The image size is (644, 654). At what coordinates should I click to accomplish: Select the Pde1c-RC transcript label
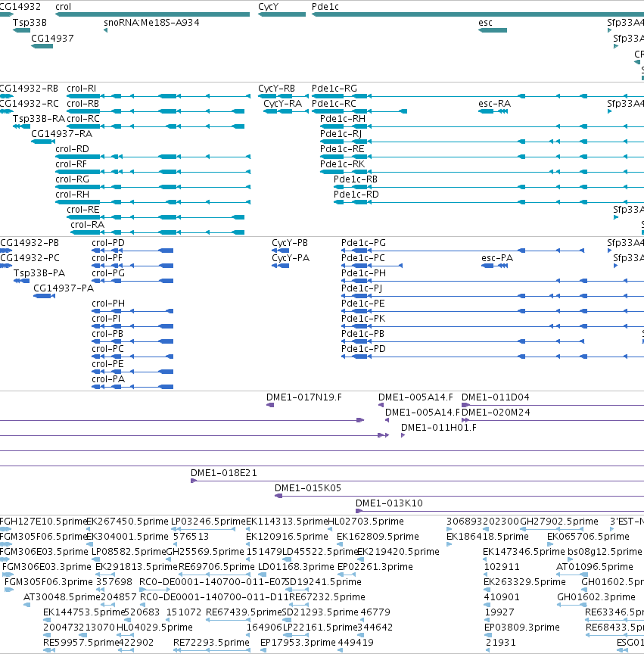tap(334, 104)
